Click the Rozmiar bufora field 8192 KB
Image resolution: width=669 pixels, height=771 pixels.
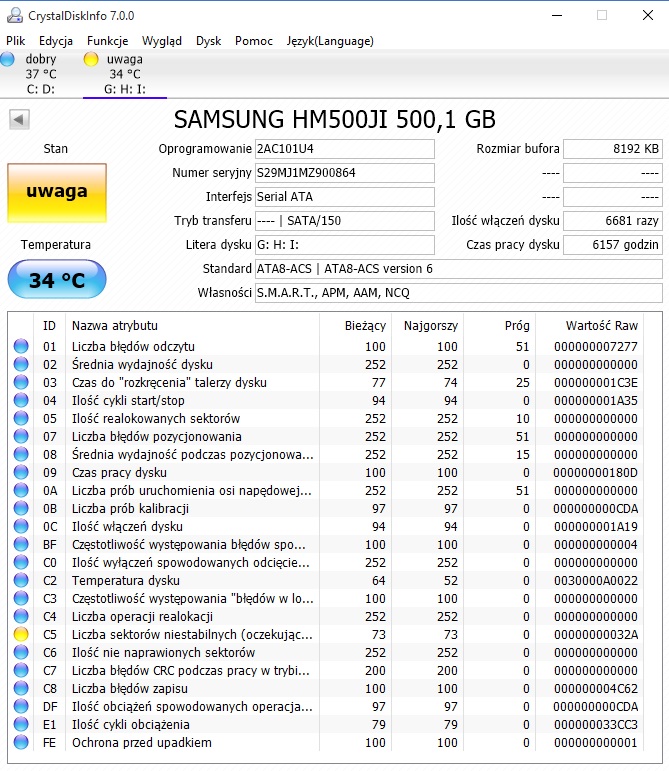[613, 149]
